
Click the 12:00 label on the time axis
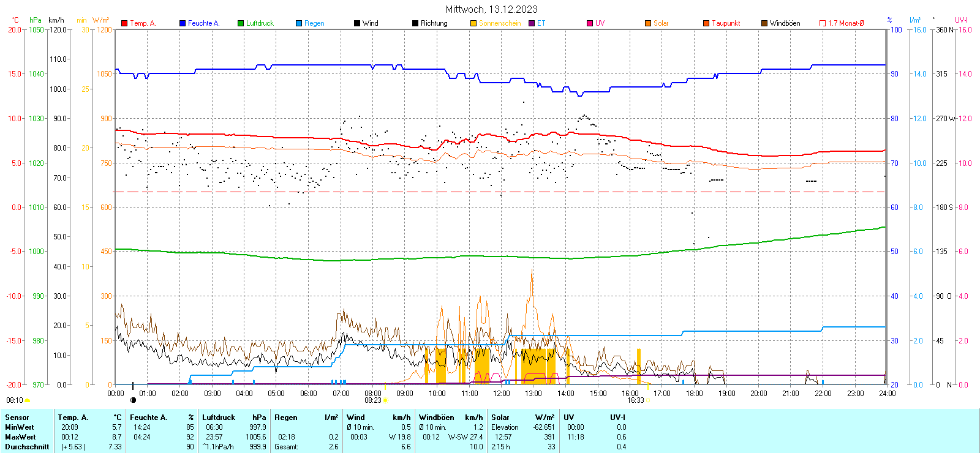coord(502,394)
